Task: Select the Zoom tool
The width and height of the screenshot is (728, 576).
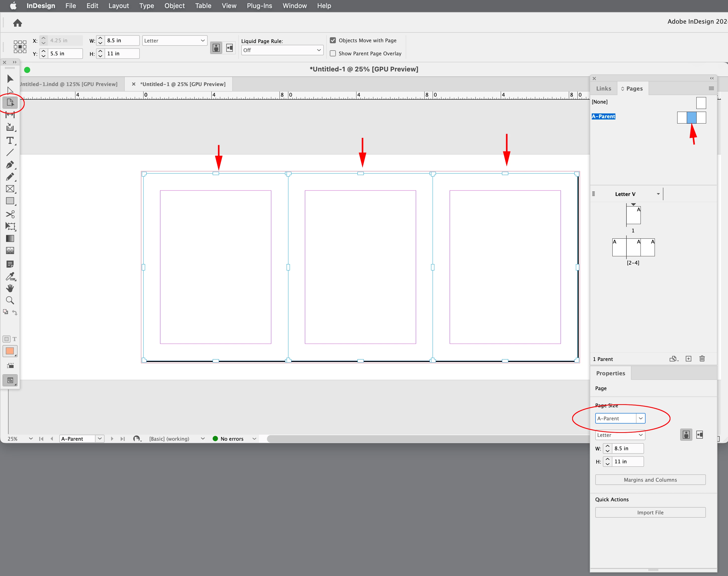Action: [10, 300]
